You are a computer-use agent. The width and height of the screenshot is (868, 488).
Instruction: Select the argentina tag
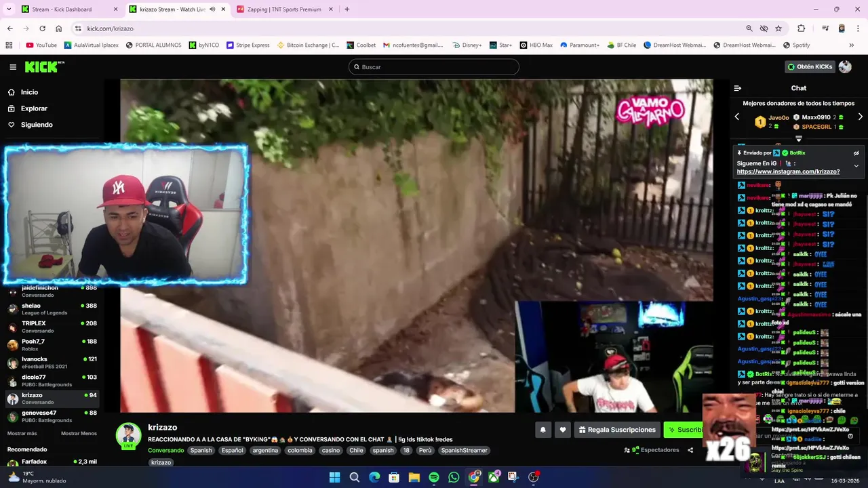265,450
